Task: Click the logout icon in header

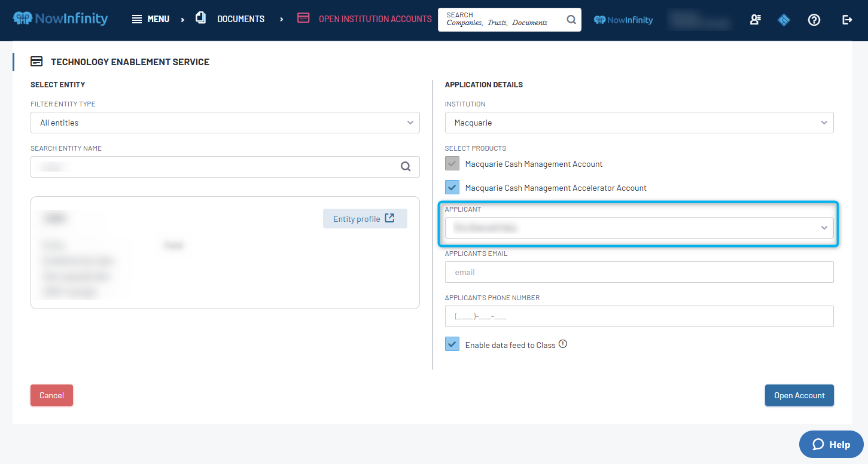Action: pyautogui.click(x=847, y=20)
